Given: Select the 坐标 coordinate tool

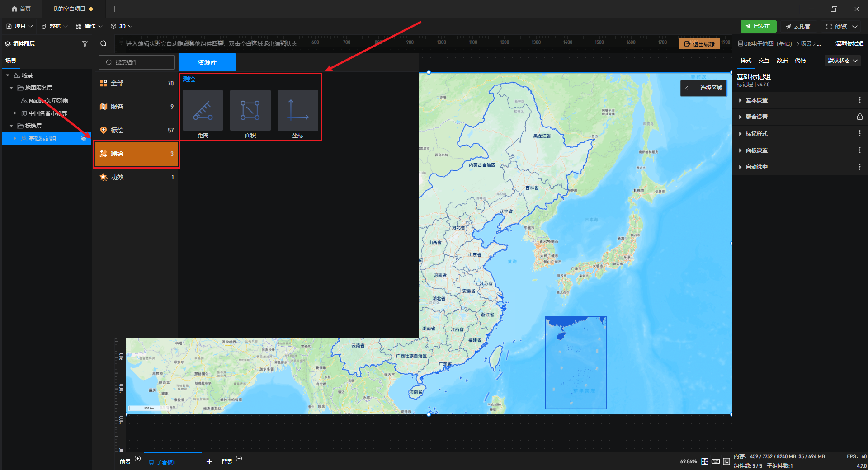Looking at the screenshot, I should 297,110.
